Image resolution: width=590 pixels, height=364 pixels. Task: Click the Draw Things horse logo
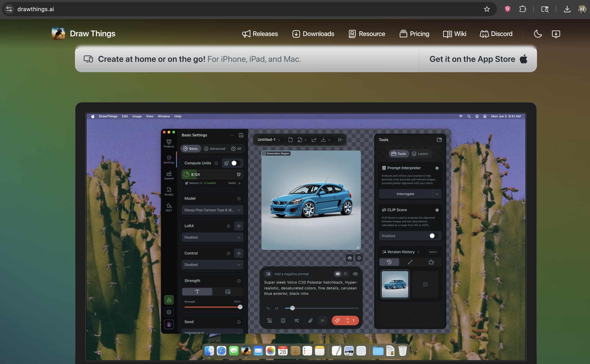(58, 34)
